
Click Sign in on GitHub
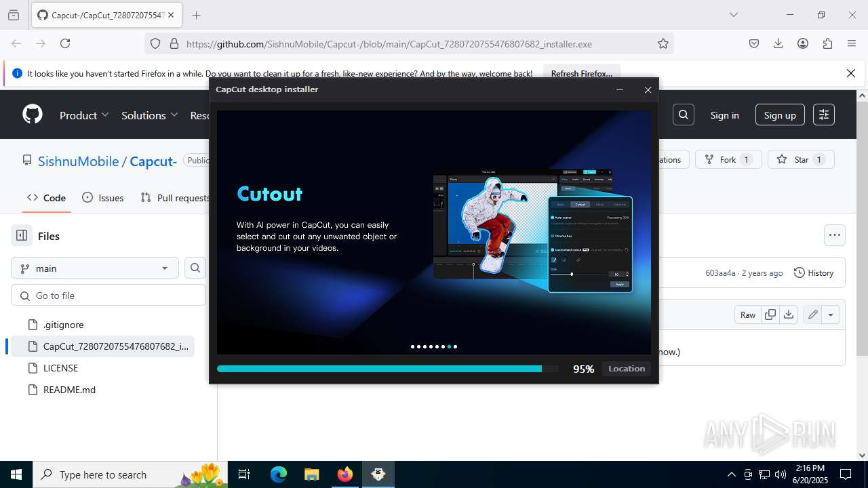click(x=724, y=115)
